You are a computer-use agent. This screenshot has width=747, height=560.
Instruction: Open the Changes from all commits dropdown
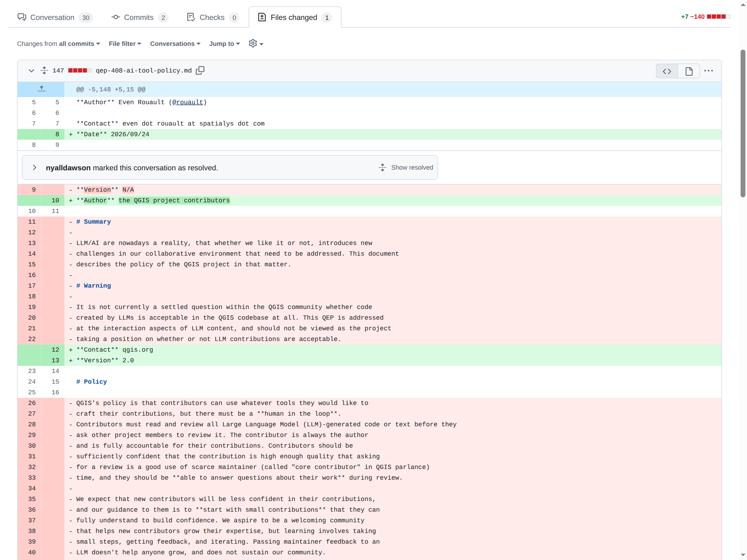(59, 44)
